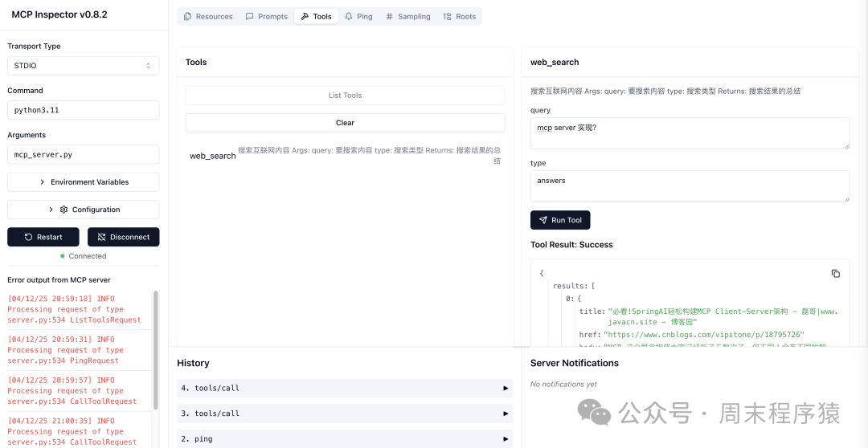Select the Tools tab
The height and width of the screenshot is (448, 868).
(x=316, y=17)
